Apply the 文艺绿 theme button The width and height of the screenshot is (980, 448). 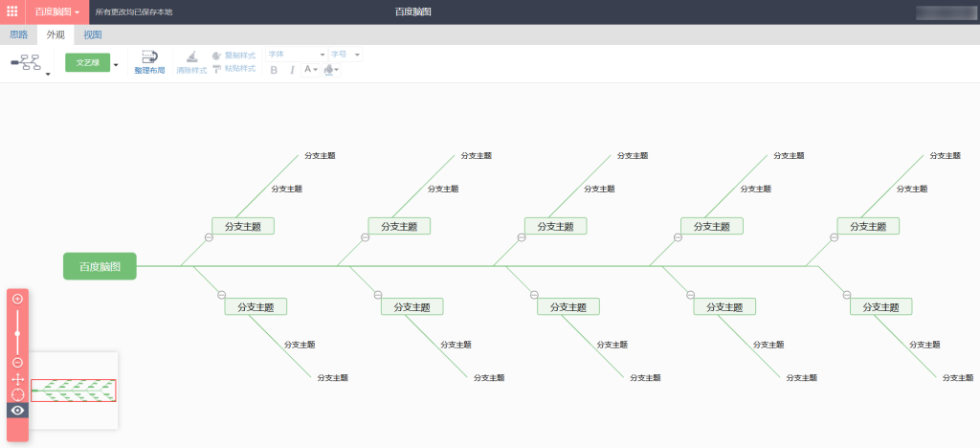point(87,62)
